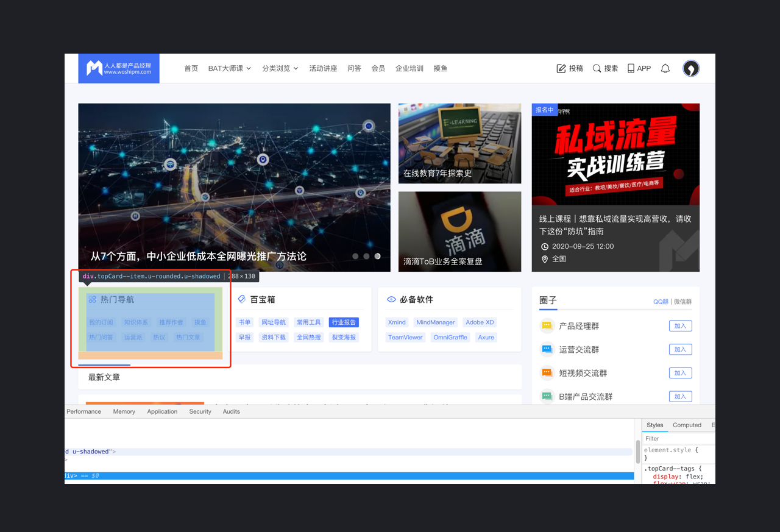Click the woshipm.com site logo
The height and width of the screenshot is (532, 780).
point(119,68)
